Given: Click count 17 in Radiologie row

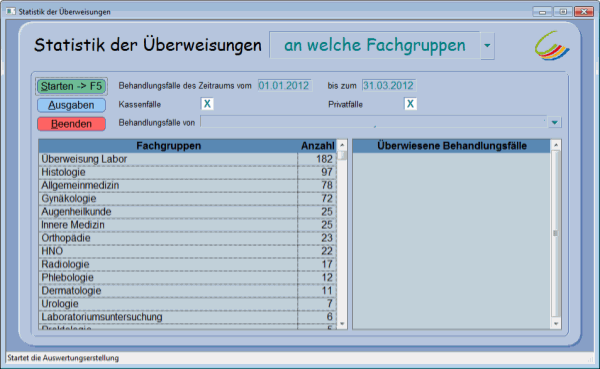Looking at the screenshot, I should coord(326,264).
